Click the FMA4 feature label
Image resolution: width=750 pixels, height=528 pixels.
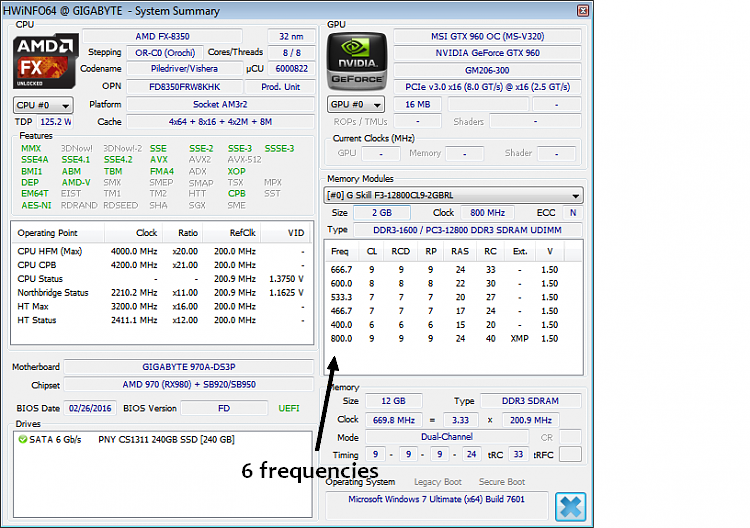[162, 171]
